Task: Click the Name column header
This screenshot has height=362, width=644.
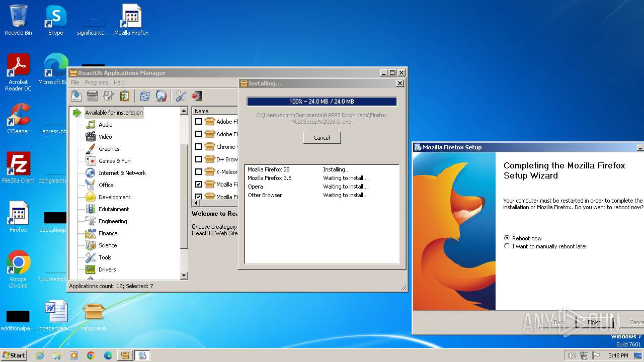Action: pos(215,111)
